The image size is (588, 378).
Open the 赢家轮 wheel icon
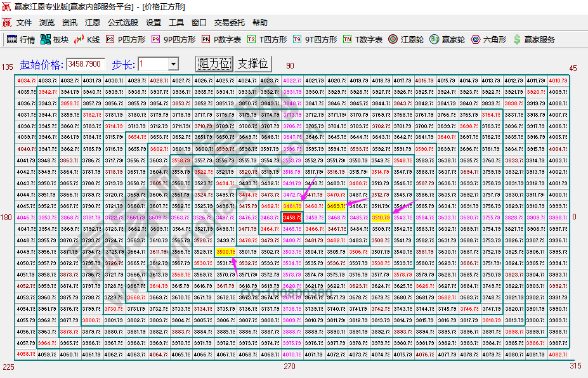[x=434, y=39]
